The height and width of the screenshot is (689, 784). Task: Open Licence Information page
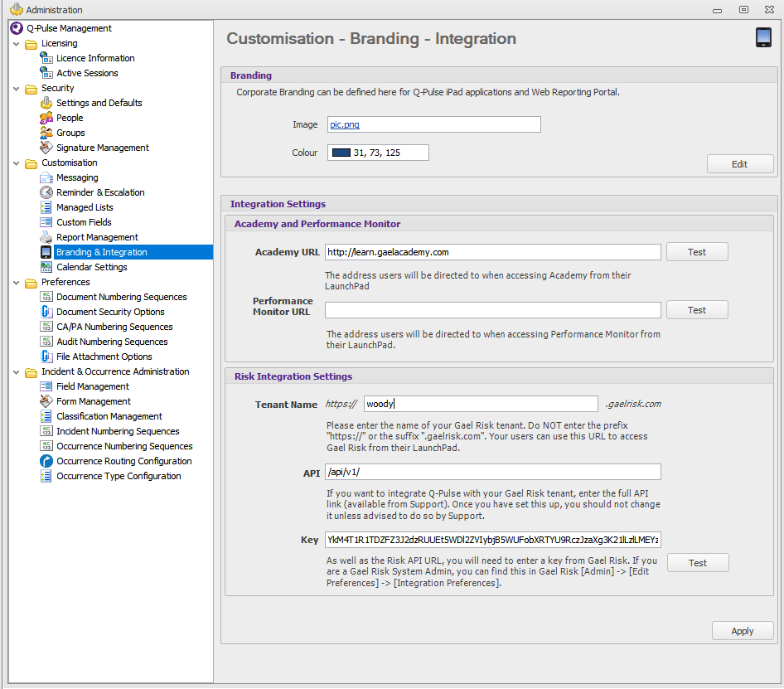[95, 58]
